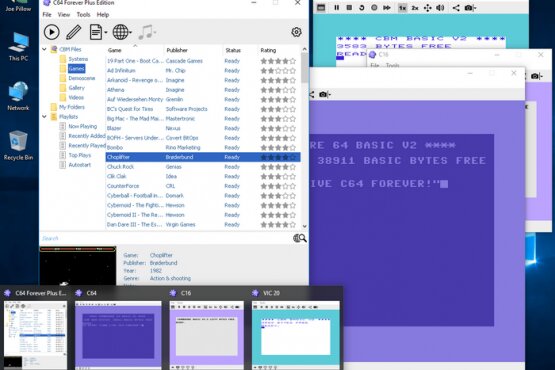Set the star rating for Athena row
The image size is (555, 370).
pos(278,90)
